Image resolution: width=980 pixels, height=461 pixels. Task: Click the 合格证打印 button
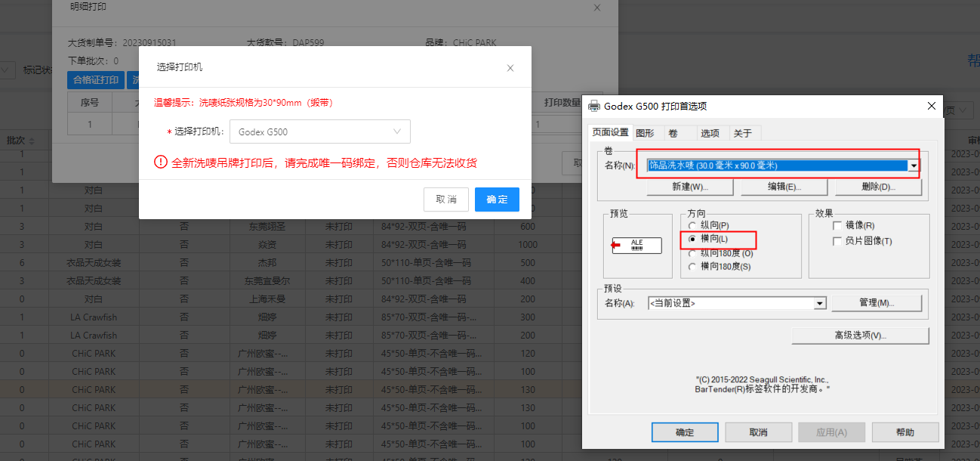[x=96, y=79]
